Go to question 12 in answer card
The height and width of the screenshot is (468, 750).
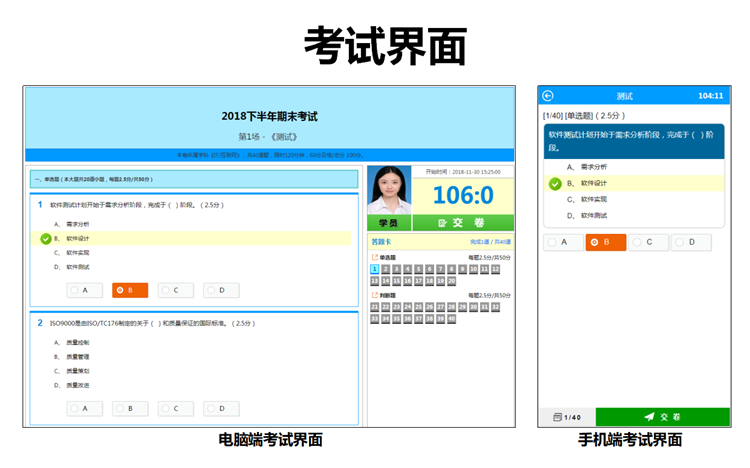click(x=497, y=269)
